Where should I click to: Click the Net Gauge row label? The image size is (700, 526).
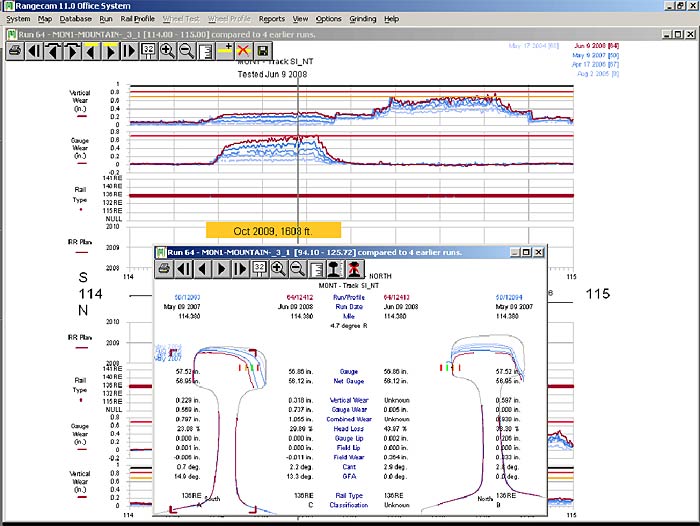point(349,381)
